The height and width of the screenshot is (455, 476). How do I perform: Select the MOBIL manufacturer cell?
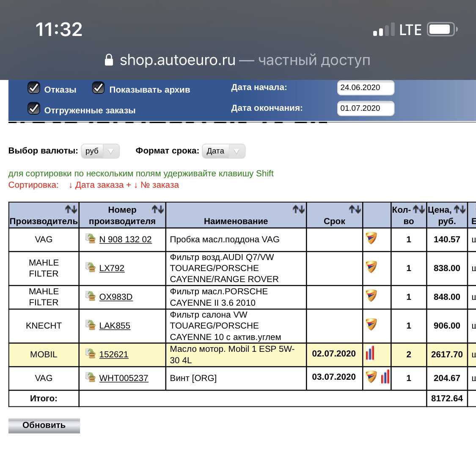pos(44,355)
